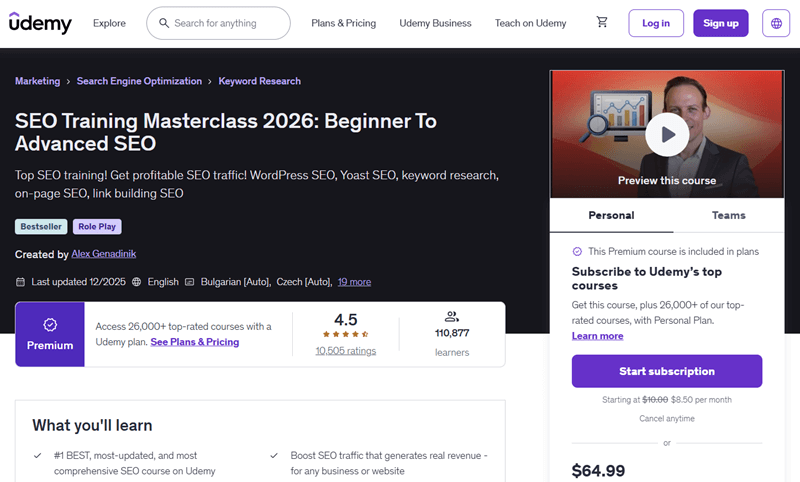
Task: Click the checkmark beside #1 BEST course item
Action: (x=37, y=455)
